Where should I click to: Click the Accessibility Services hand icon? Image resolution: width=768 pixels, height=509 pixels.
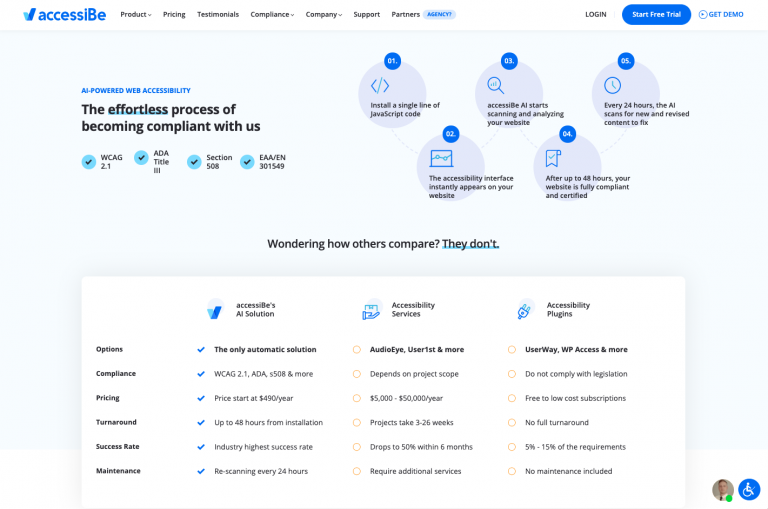tap(371, 310)
